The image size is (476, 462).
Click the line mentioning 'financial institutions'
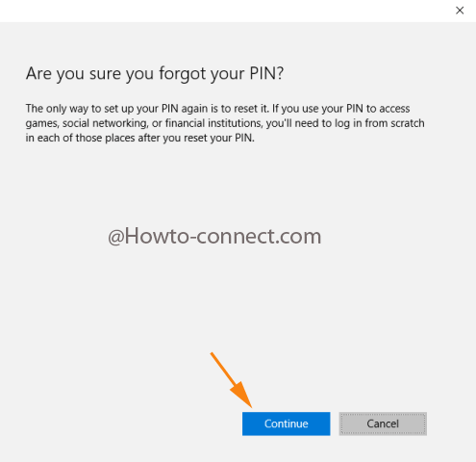[225, 123]
